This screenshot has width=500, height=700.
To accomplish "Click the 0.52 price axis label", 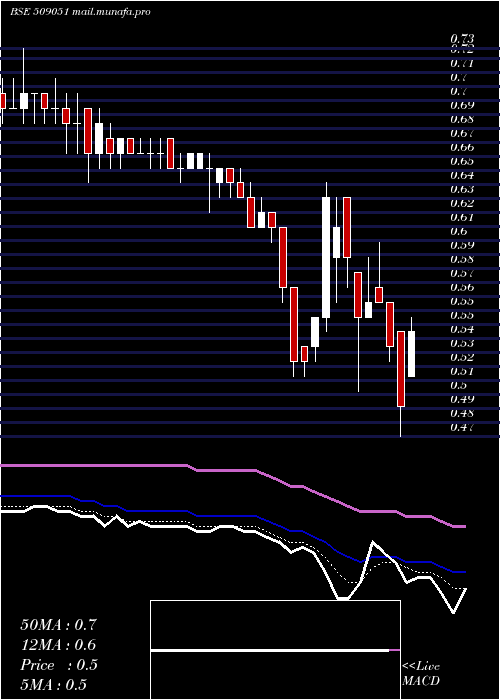I will 462,357.
